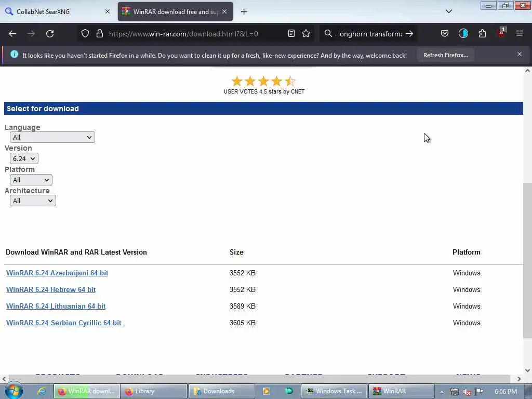Click the network tray icon
This screenshot has width=532, height=399.
click(454, 392)
